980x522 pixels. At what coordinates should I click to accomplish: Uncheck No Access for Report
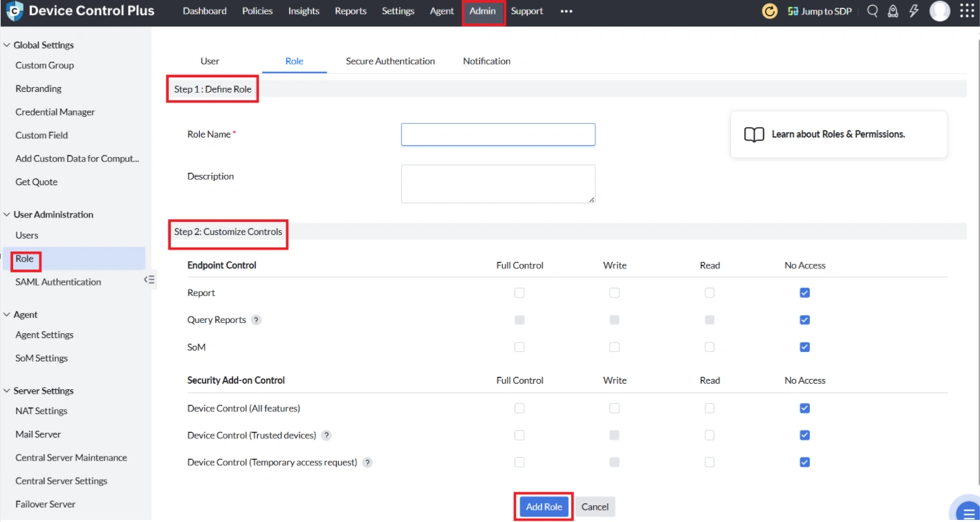(804, 293)
